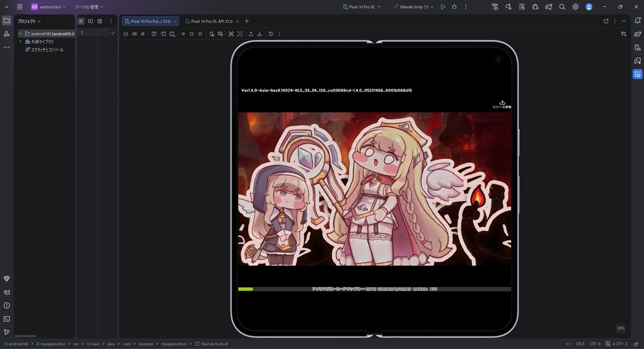Move emulator panel to separate window
The width and height of the screenshot is (644, 349).
[606, 21]
